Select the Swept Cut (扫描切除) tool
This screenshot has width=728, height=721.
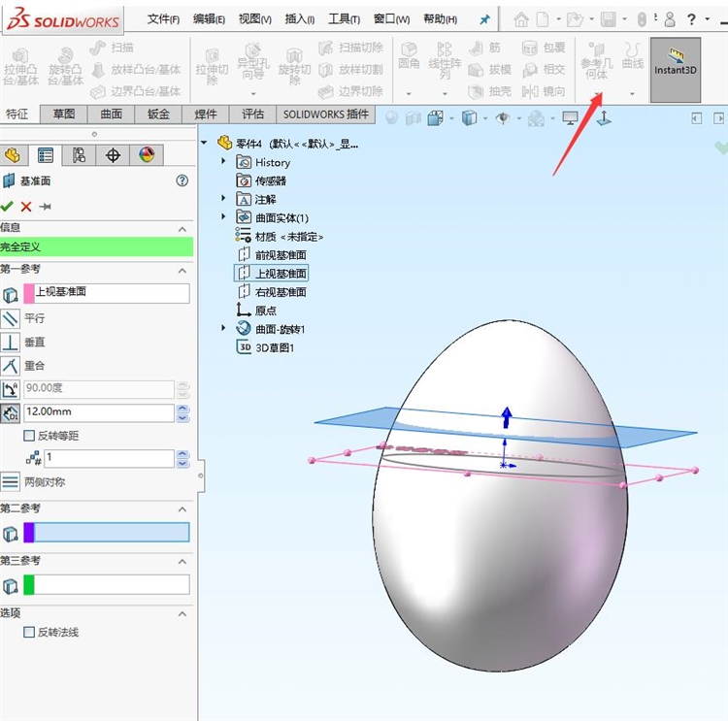click(x=351, y=48)
